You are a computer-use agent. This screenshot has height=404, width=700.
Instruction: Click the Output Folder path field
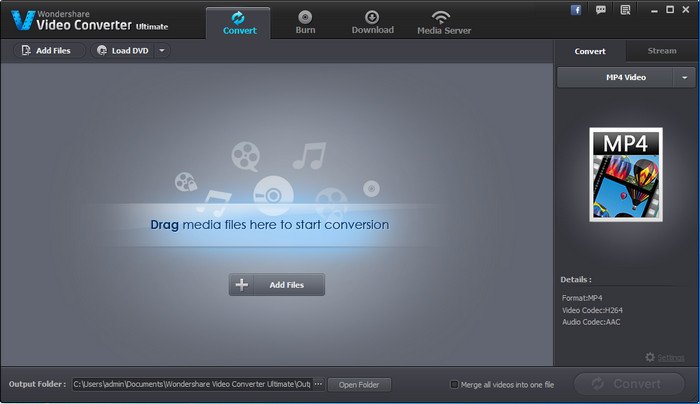pos(192,384)
